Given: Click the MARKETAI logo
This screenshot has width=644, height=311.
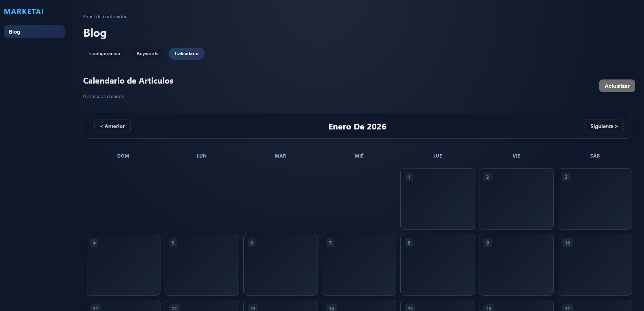Looking at the screenshot, I should coord(24,12).
